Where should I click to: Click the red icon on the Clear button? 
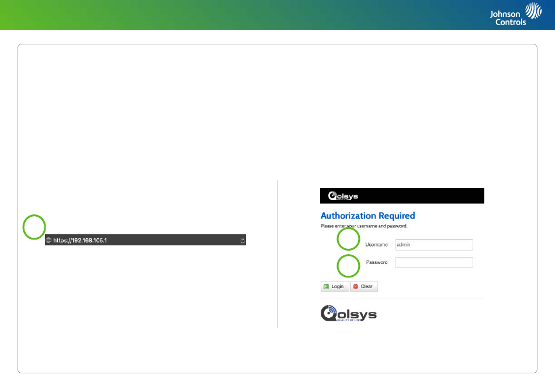(x=355, y=286)
